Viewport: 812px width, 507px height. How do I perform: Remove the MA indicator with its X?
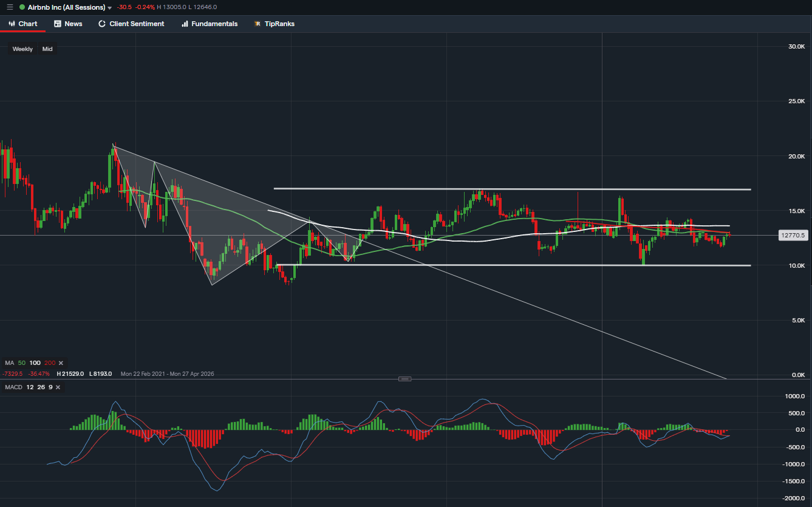[61, 362]
